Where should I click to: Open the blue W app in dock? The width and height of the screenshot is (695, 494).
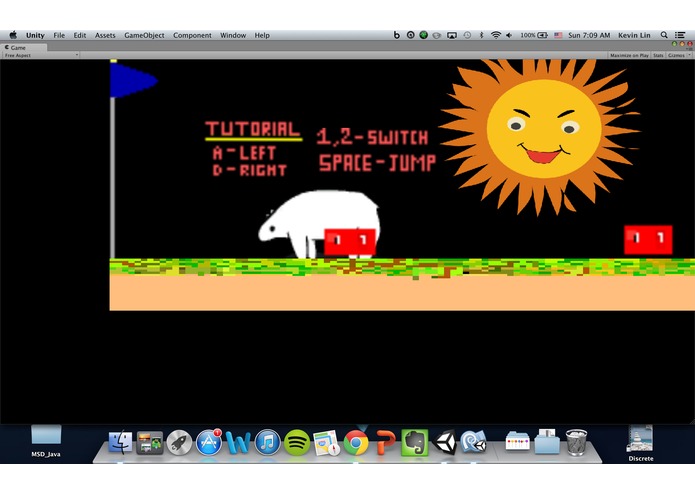pos(238,442)
